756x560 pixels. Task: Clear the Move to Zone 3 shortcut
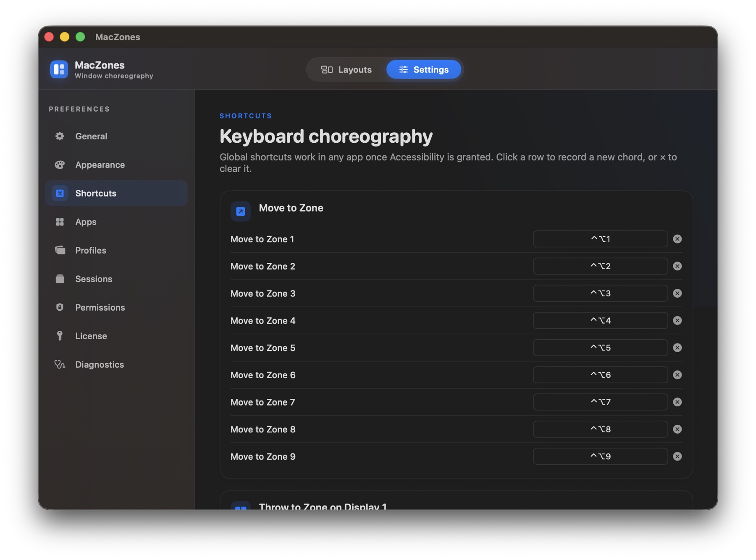(x=677, y=293)
